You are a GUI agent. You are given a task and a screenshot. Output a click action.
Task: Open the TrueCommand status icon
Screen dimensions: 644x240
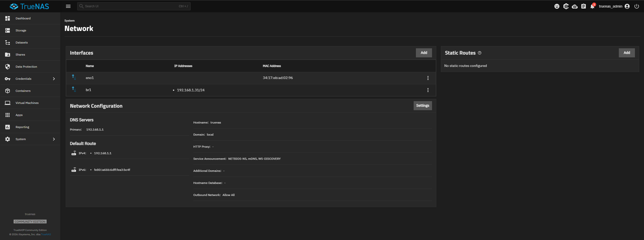(566, 6)
